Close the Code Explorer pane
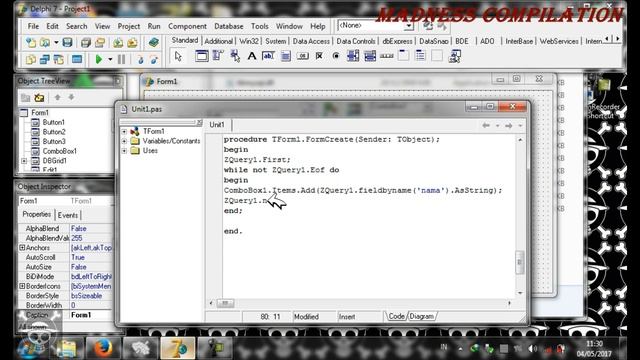Viewport: 640px width, 360px height. [199, 122]
